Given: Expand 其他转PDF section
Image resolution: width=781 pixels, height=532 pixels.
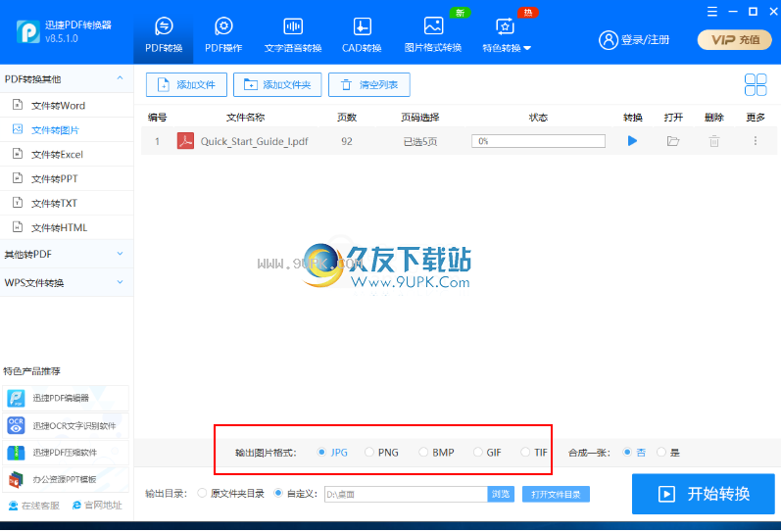Looking at the screenshot, I should 67,254.
